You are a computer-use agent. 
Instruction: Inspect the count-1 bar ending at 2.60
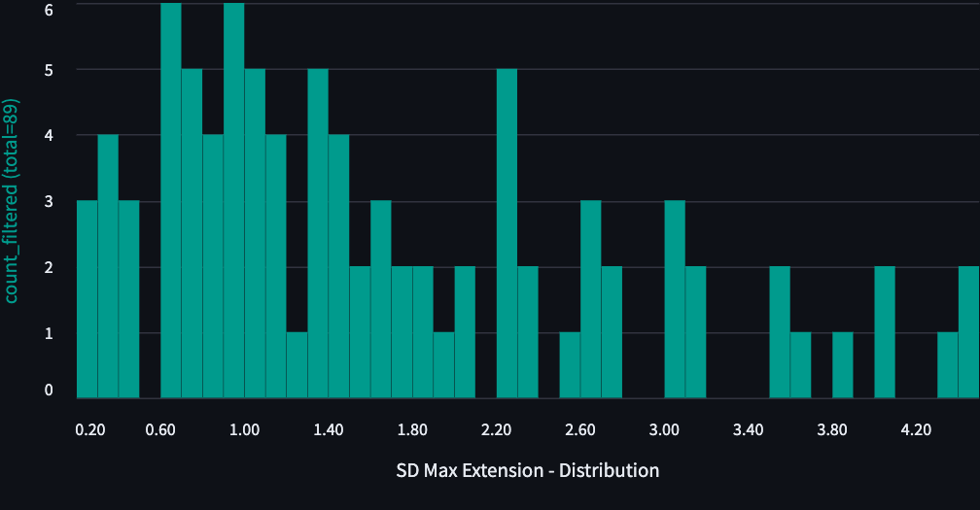tap(570, 365)
